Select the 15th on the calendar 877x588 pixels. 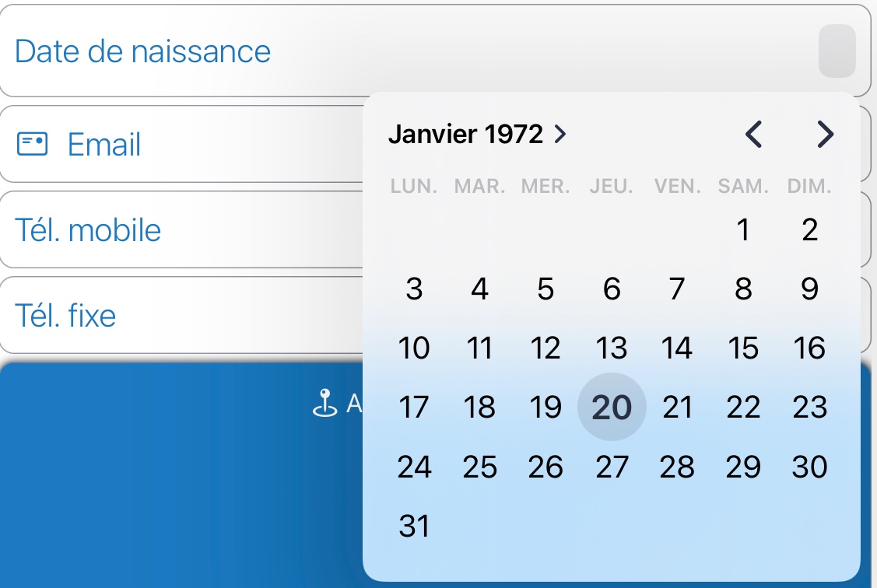click(x=743, y=348)
